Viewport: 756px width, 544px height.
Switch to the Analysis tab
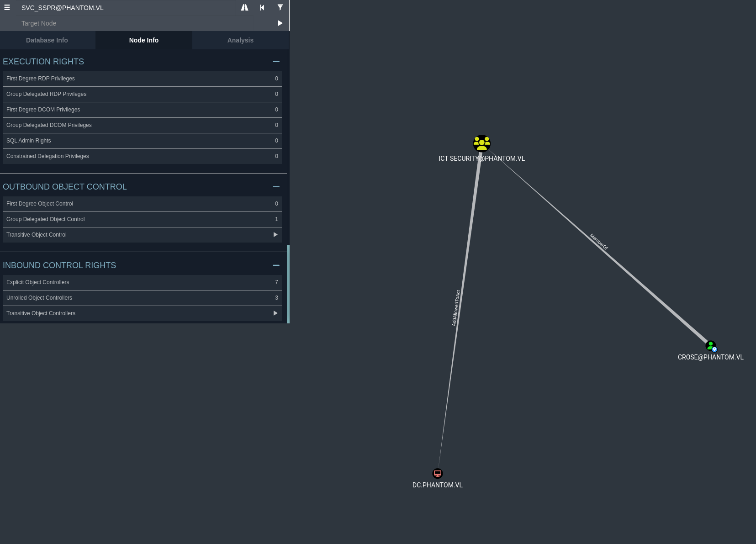[x=240, y=40]
